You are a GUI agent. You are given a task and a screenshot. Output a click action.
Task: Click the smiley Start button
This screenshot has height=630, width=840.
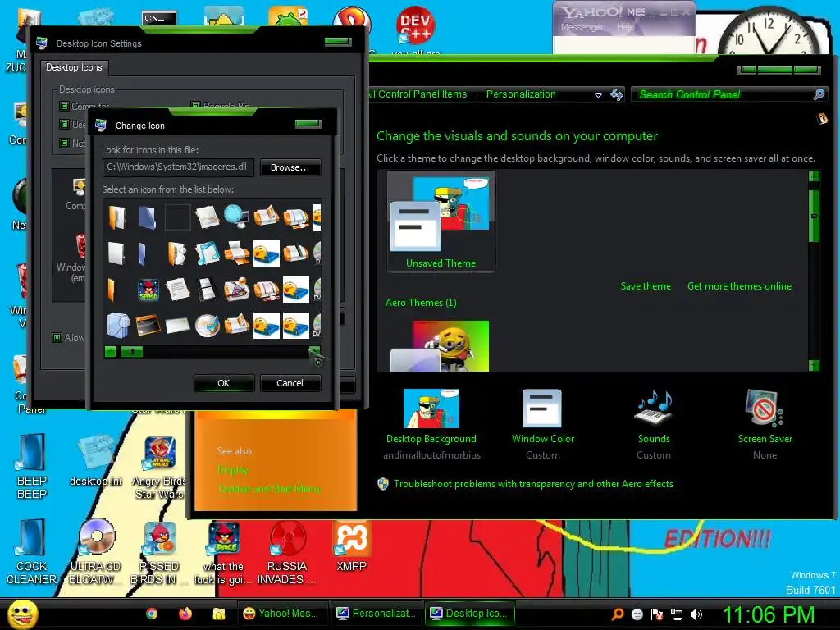pyautogui.click(x=23, y=614)
